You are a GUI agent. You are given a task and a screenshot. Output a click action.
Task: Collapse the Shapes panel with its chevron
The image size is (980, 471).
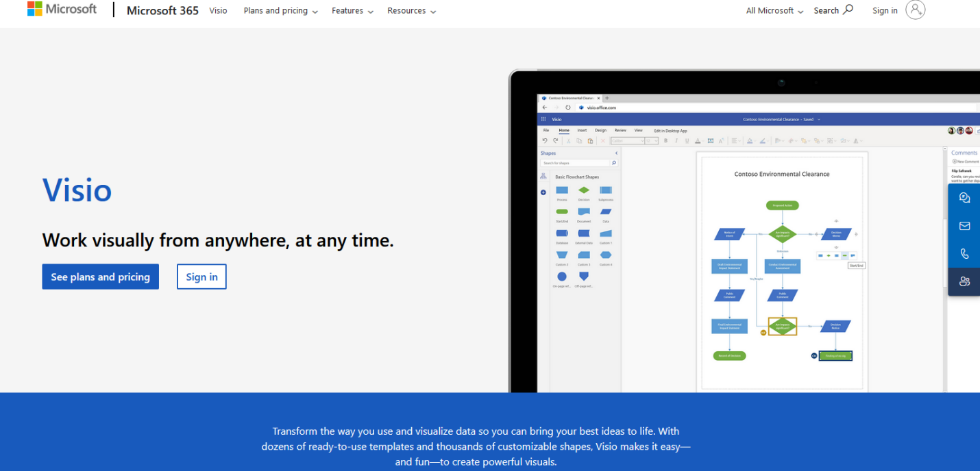616,153
